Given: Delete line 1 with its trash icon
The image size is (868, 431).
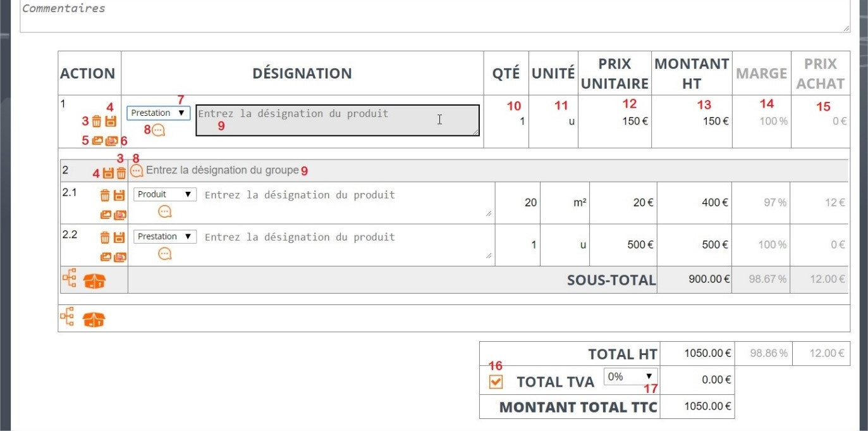Looking at the screenshot, I should click(97, 122).
